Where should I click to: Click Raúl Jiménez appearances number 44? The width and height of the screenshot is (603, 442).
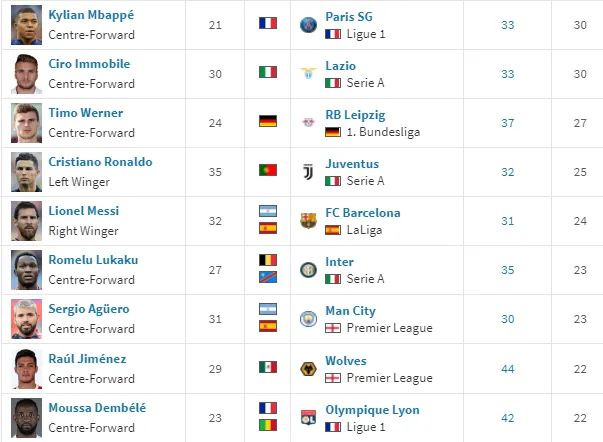click(x=508, y=369)
